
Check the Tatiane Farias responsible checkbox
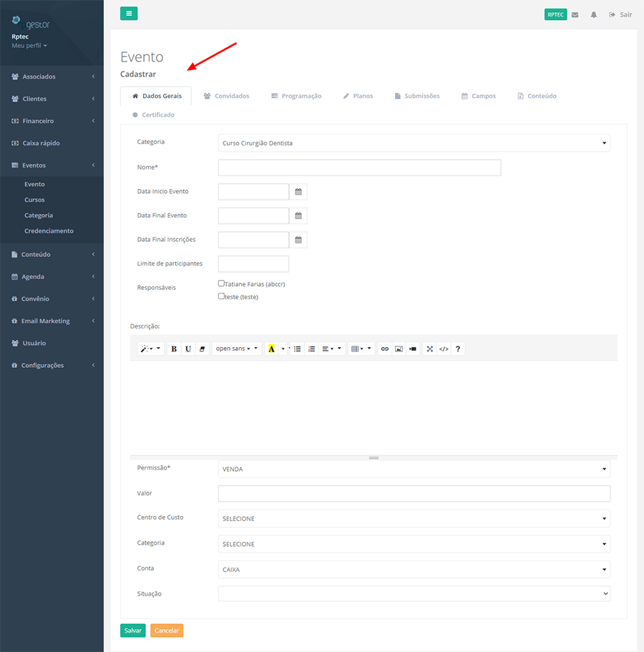pyautogui.click(x=222, y=283)
